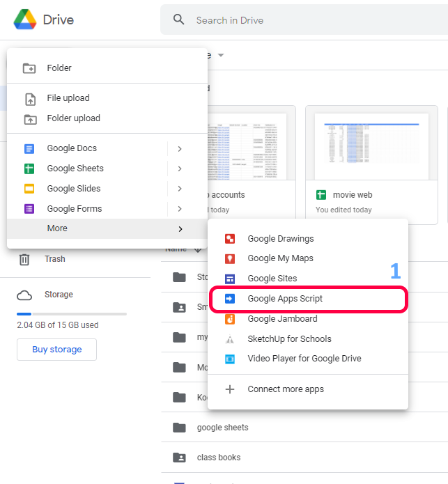Choose Connect more apps
The height and width of the screenshot is (484, 448).
[285, 389]
